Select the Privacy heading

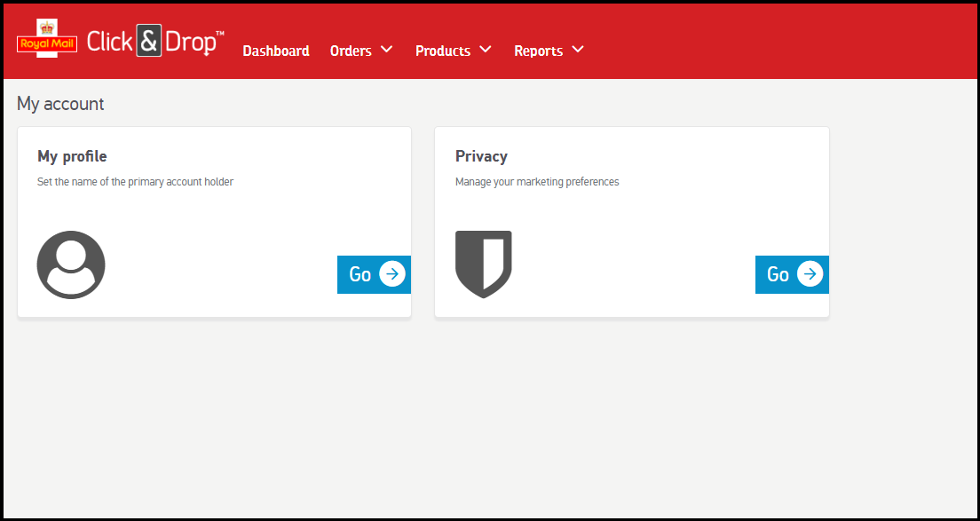point(481,156)
